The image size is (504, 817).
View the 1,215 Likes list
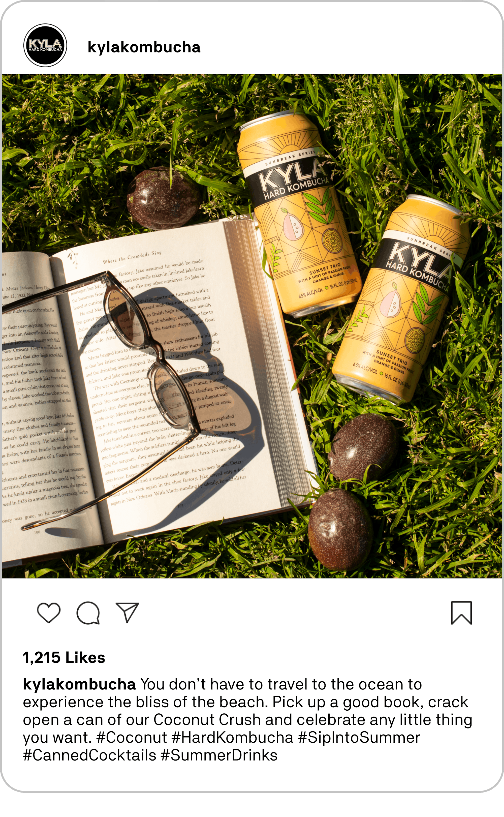pos(64,658)
